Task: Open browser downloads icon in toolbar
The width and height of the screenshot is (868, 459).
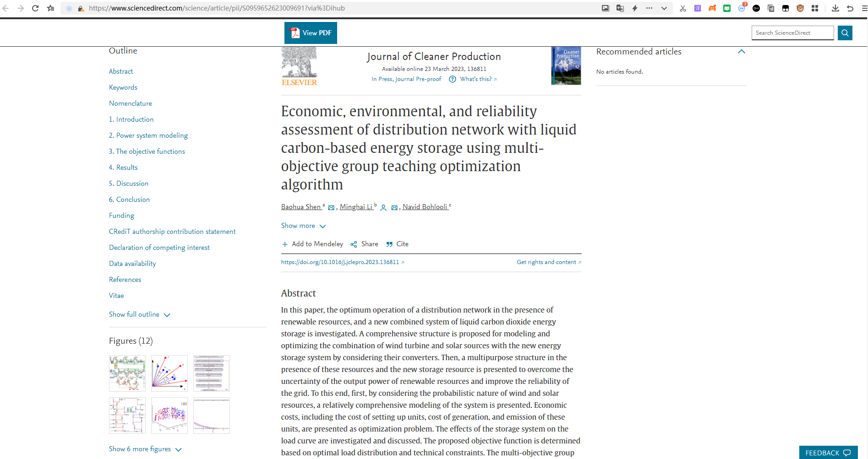Action: click(835, 8)
